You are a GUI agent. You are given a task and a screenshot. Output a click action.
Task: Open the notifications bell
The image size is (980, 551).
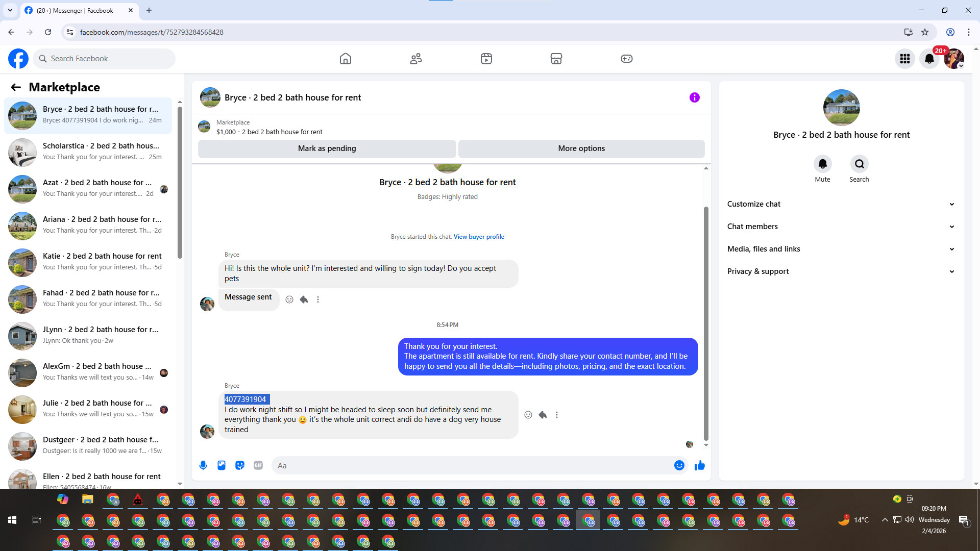point(929,59)
